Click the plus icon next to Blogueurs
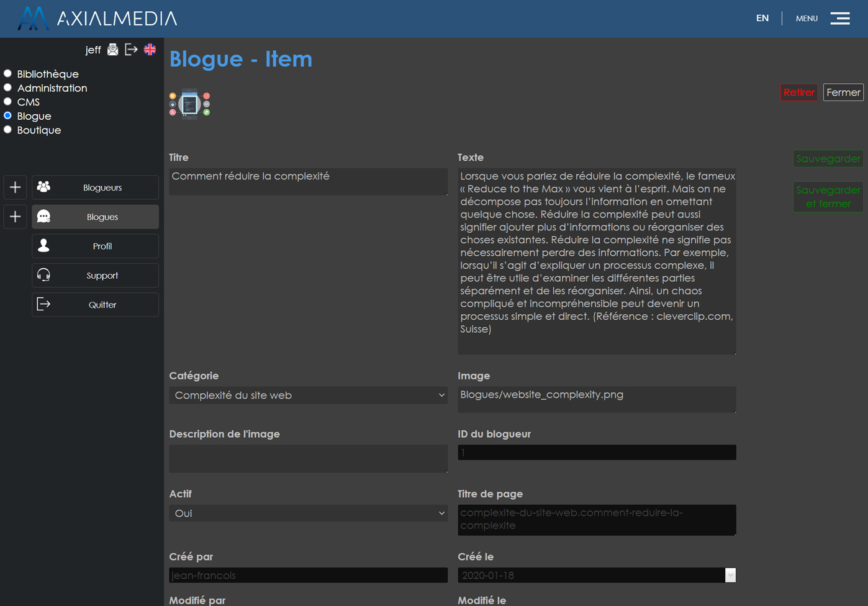 point(16,187)
